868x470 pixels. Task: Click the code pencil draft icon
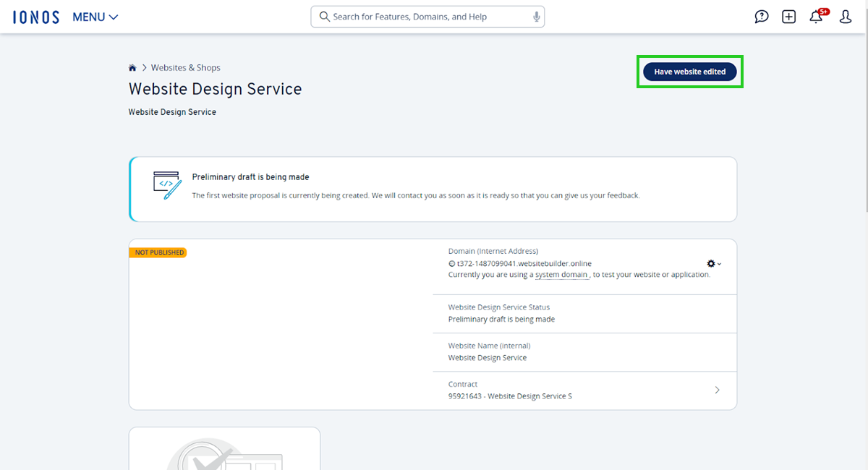coord(167,185)
